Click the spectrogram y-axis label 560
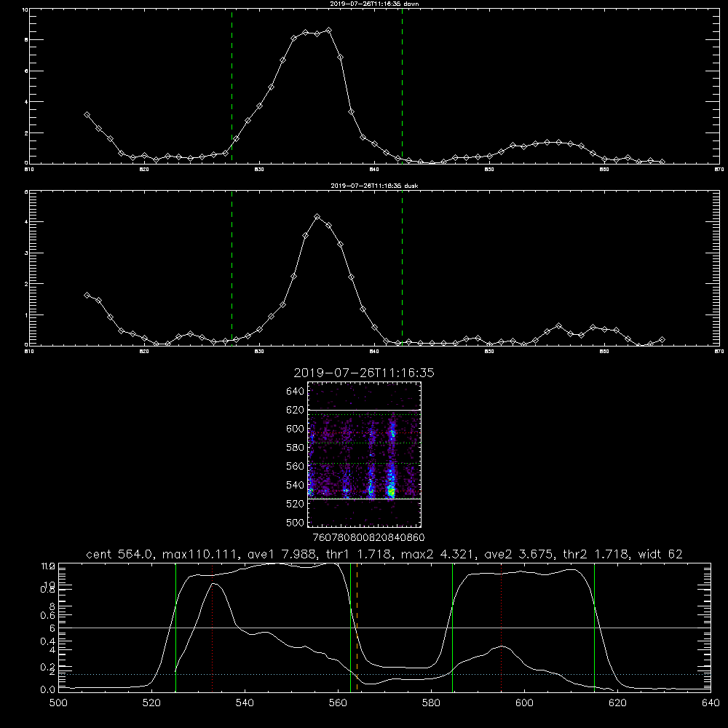 click(295, 466)
